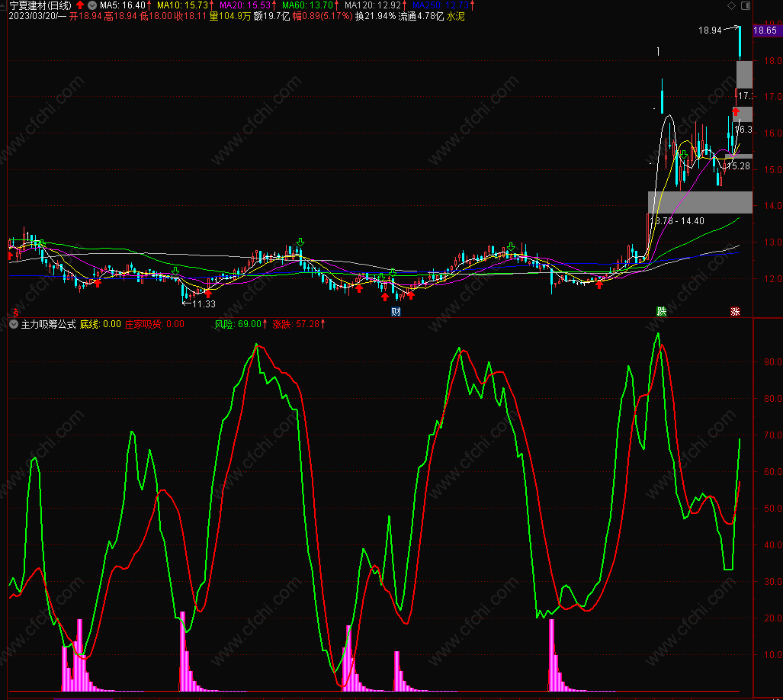Click the 庄家吸货: 0.00 value
Viewport: 783px width, 700px height.
pos(154,324)
